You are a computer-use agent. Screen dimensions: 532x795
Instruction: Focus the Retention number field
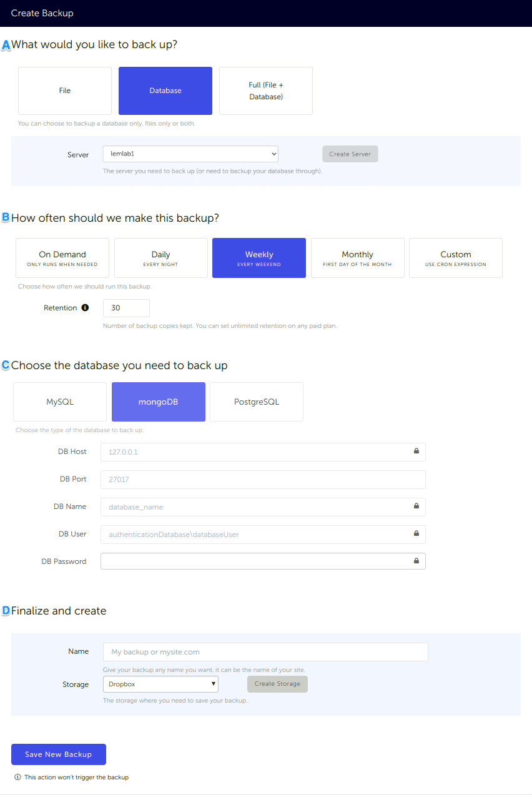point(126,308)
